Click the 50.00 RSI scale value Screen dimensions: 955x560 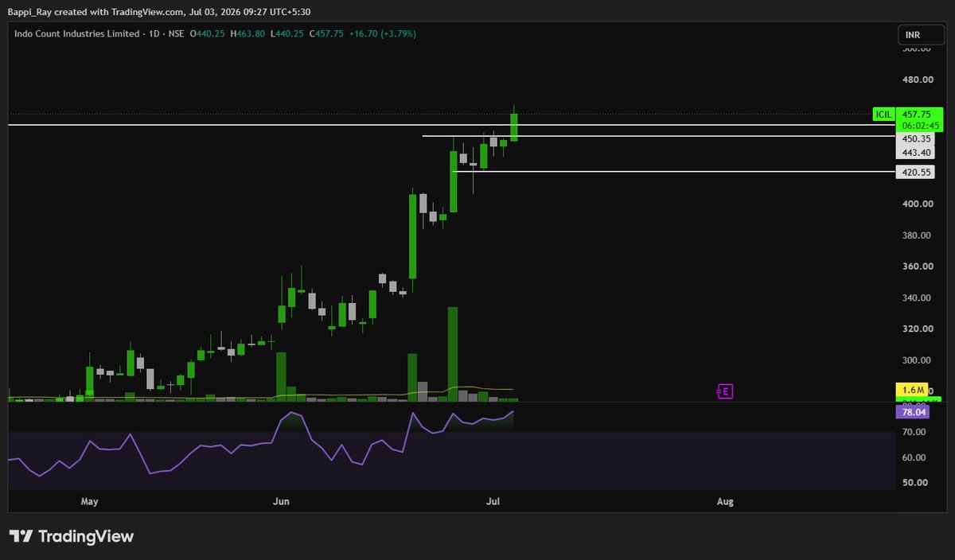tap(914, 482)
